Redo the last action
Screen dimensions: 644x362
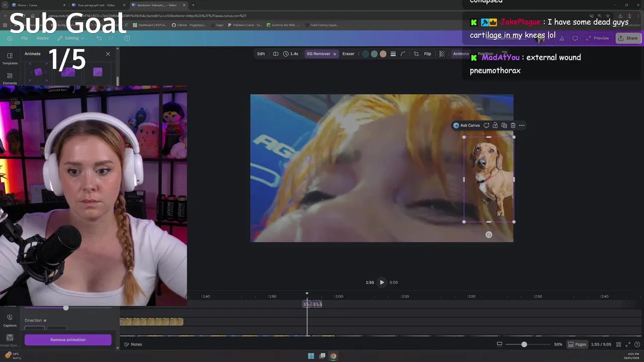coord(111,38)
